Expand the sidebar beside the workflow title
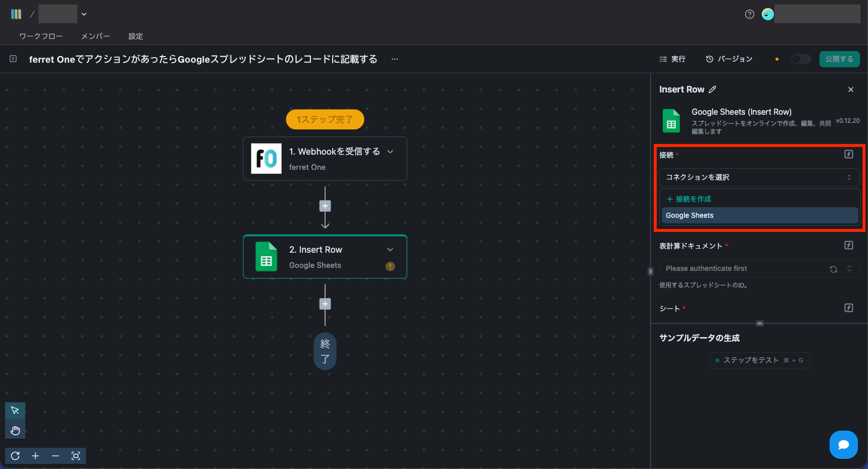This screenshot has height=469, width=868. point(13,59)
